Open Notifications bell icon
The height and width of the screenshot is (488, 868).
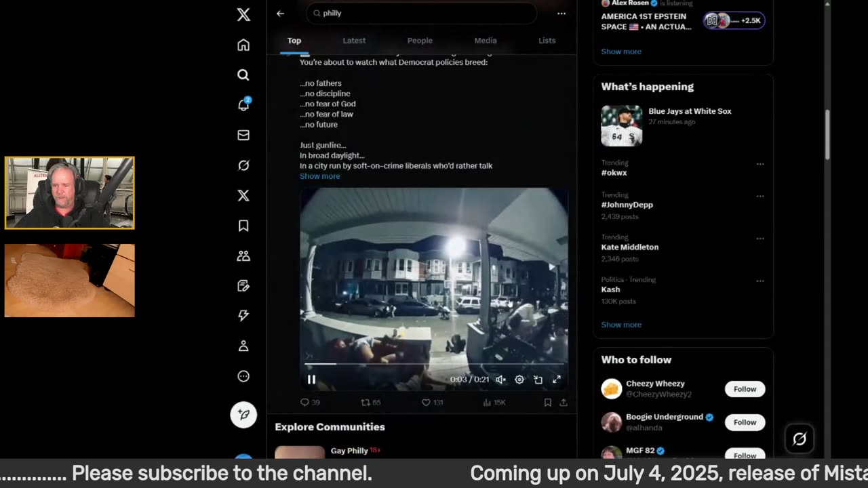click(x=243, y=105)
